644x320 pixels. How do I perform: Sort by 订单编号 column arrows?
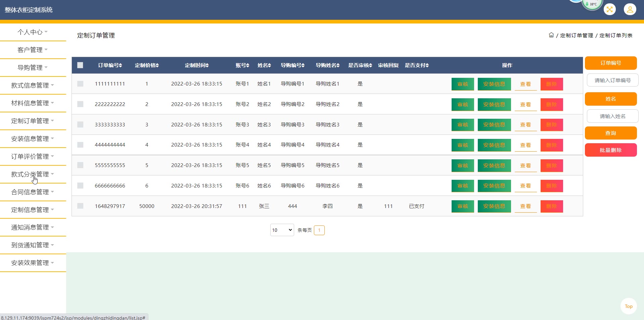tap(121, 65)
